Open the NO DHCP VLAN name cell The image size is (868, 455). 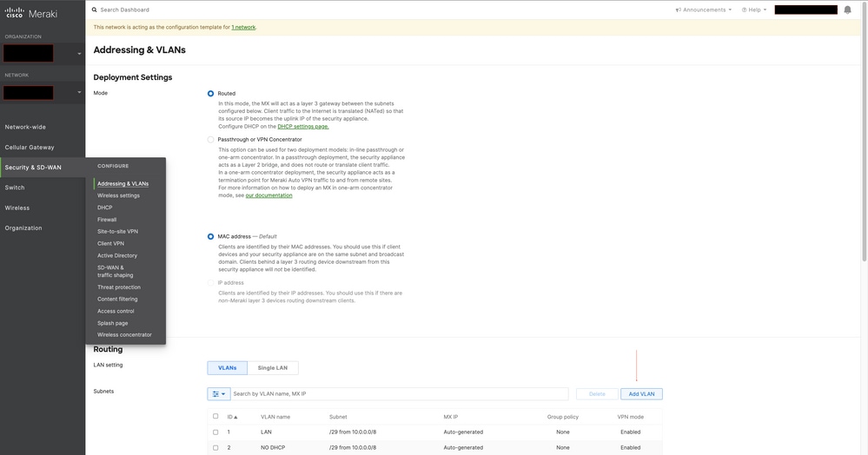273,448
